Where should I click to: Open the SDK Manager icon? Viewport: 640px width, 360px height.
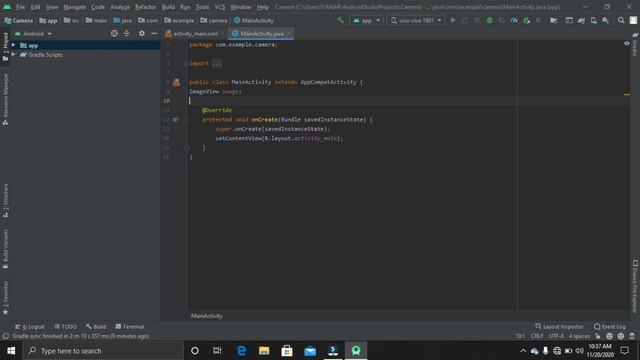[x=605, y=20]
